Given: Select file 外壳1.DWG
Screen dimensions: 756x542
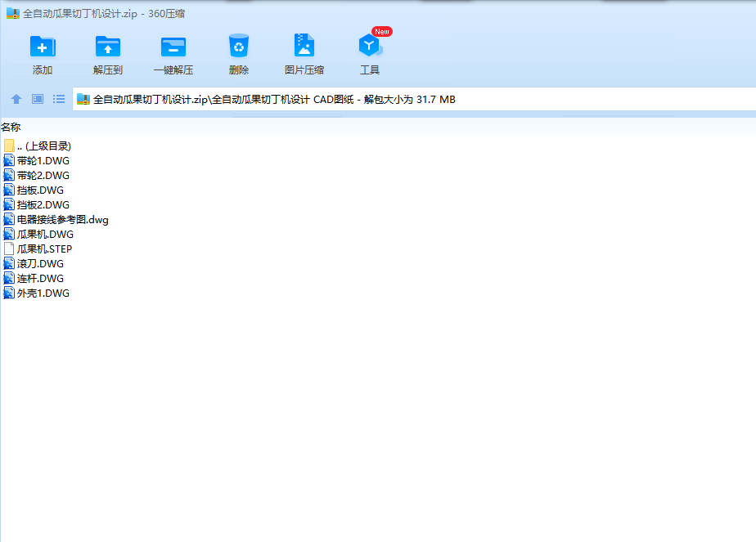Looking at the screenshot, I should pyautogui.click(x=37, y=293).
